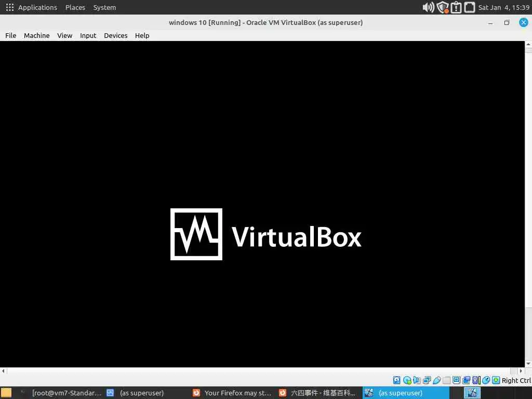Open the Applications menu in top panel
Screen dimensions: 532x399
pos(37,7)
